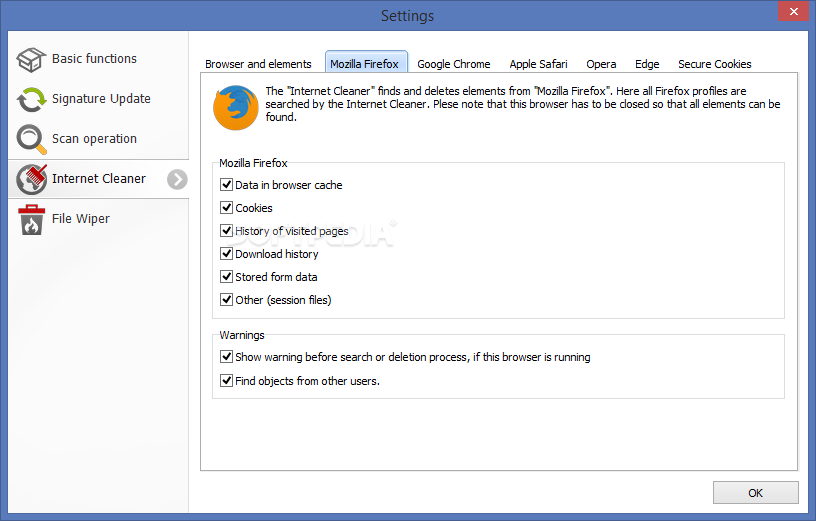
Task: Uncheck Download history option
Action: [x=226, y=253]
